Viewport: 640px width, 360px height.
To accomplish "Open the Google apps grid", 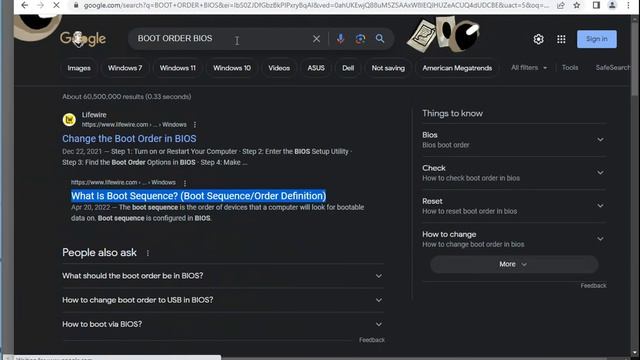I will 561,39.
